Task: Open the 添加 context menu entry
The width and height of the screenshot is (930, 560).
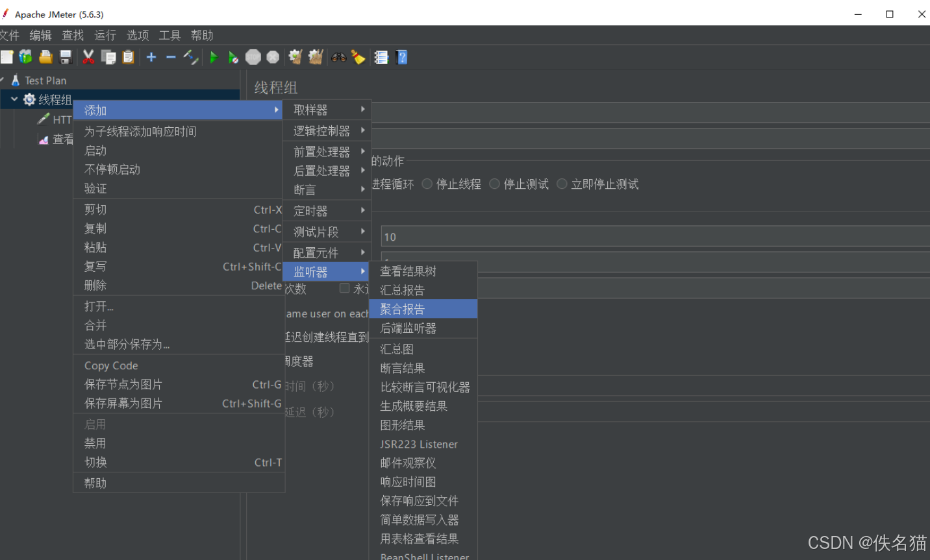Action: 179,110
